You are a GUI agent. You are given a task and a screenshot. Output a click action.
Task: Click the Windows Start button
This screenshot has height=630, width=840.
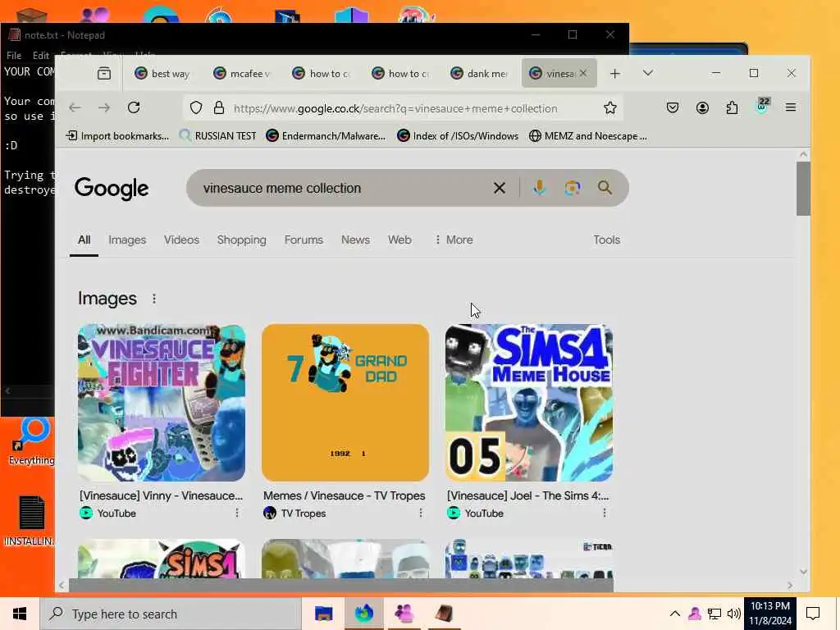20,614
